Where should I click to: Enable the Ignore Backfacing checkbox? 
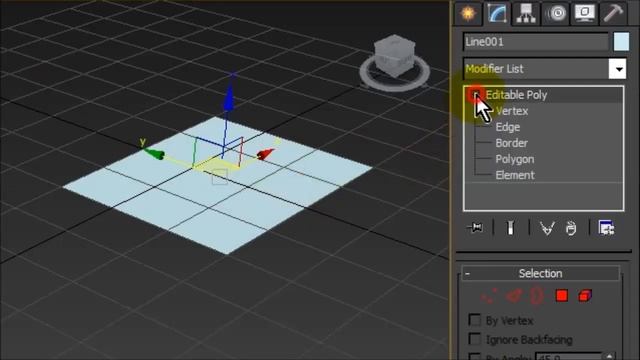point(474,339)
